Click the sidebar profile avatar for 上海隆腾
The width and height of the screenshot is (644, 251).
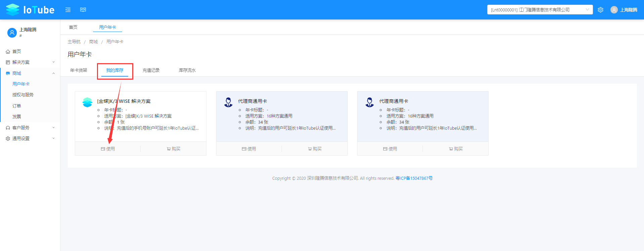point(12,33)
